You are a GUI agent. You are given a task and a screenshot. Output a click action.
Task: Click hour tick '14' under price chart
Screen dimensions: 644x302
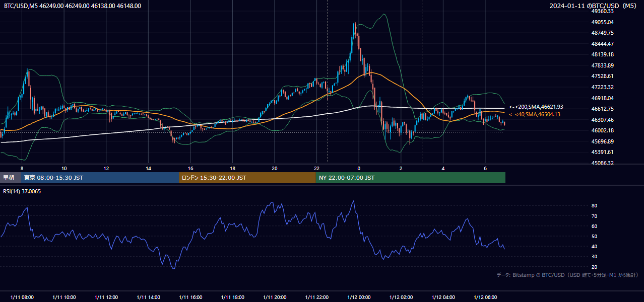(x=148, y=168)
